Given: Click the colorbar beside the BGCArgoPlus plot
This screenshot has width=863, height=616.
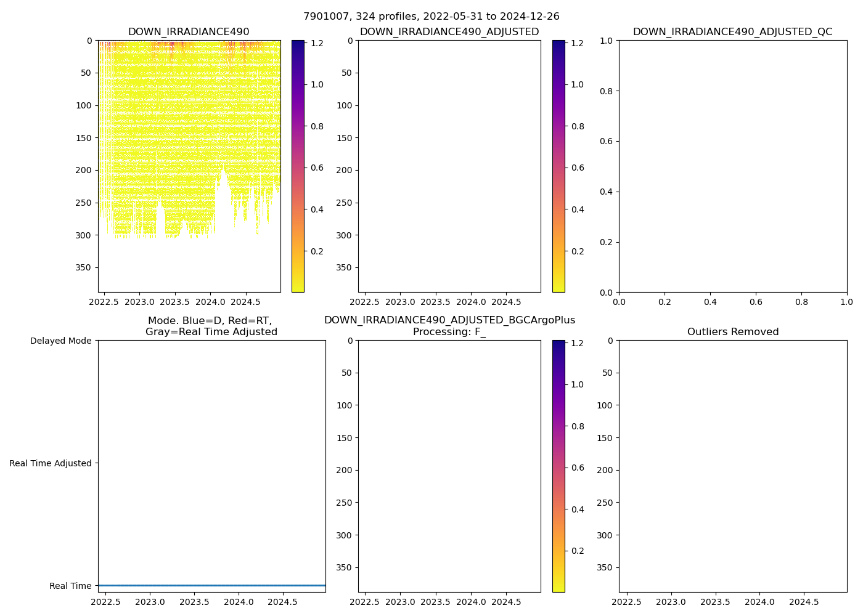Looking at the screenshot, I should click(x=558, y=466).
